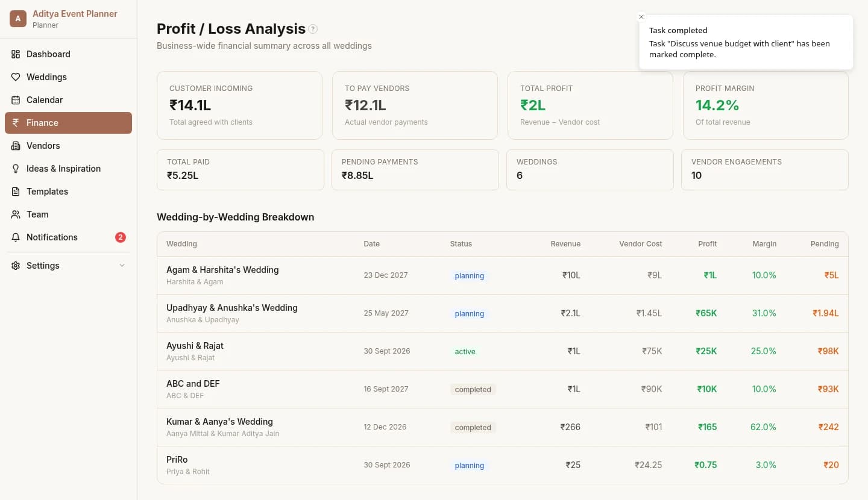
Task: Click the Vendor Engagements card showing 10
Action: pyautogui.click(x=765, y=170)
